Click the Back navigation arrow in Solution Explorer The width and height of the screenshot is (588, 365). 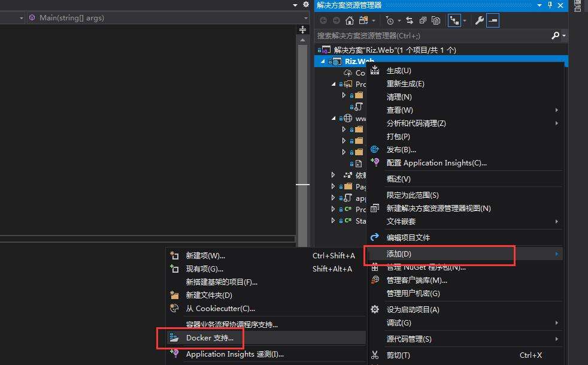[x=323, y=20]
